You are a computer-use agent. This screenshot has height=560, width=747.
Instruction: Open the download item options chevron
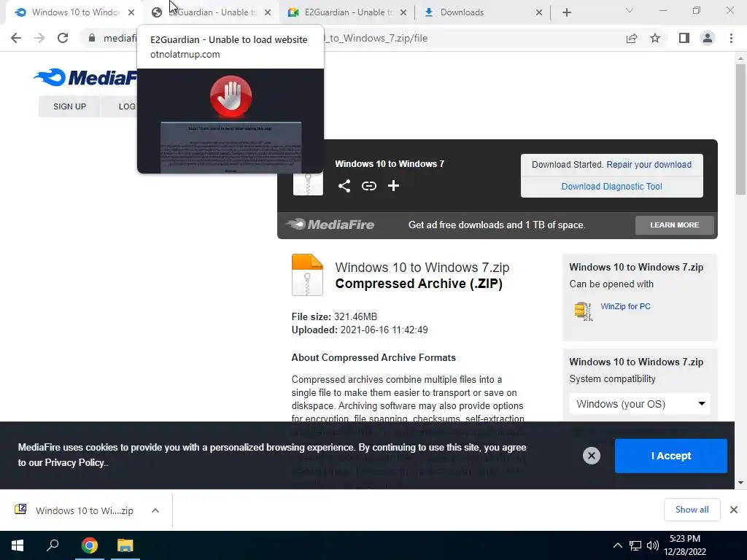(155, 510)
